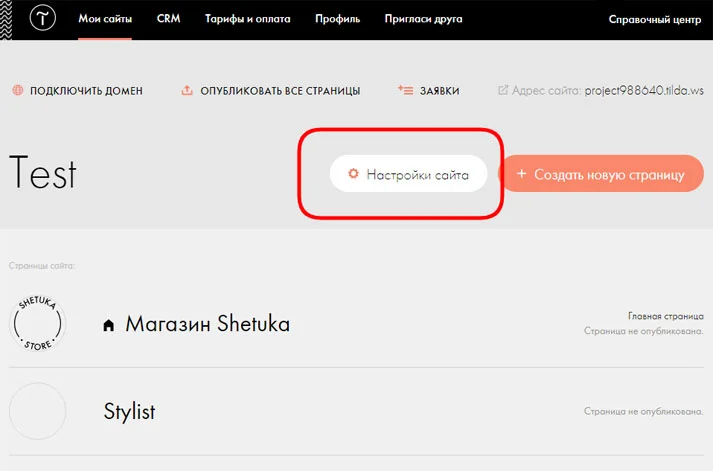Open Справочный центр help link

(654, 20)
